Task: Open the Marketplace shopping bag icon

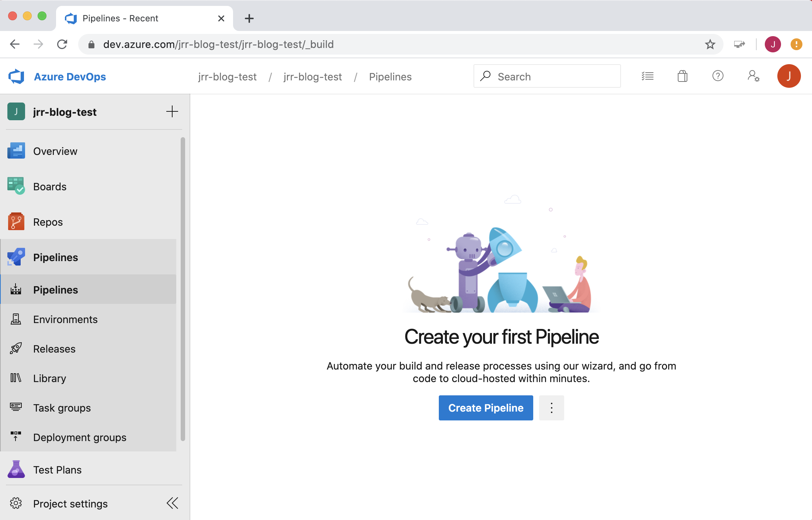Action: tap(682, 76)
